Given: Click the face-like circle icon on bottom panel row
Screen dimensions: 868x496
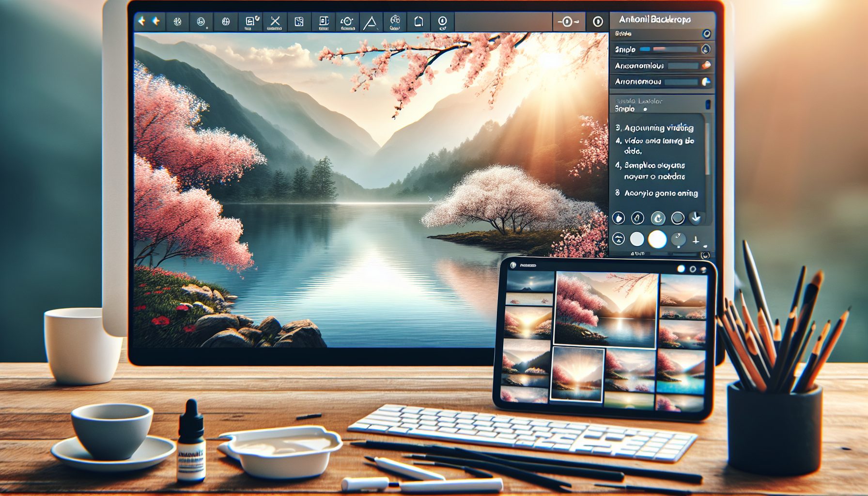Looking at the screenshot, I should (619, 239).
